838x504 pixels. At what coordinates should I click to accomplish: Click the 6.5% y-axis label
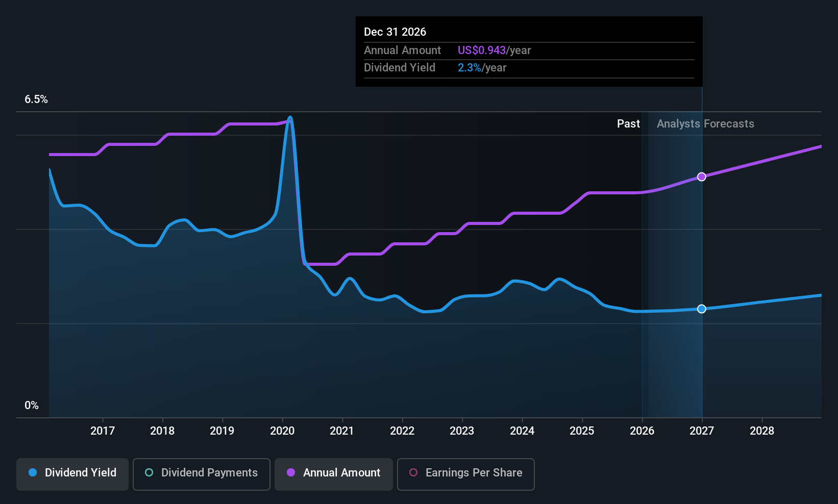(x=36, y=99)
